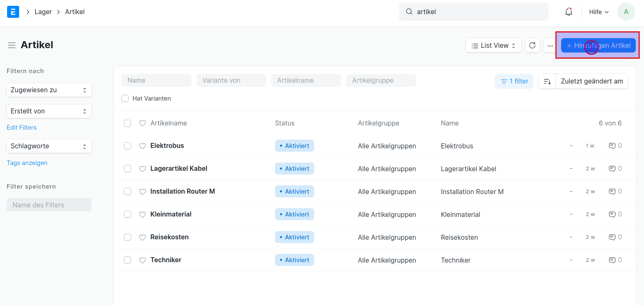Expand the Schlagworte dropdown
Viewport: 644px width, 305px height.
pyautogui.click(x=49, y=146)
